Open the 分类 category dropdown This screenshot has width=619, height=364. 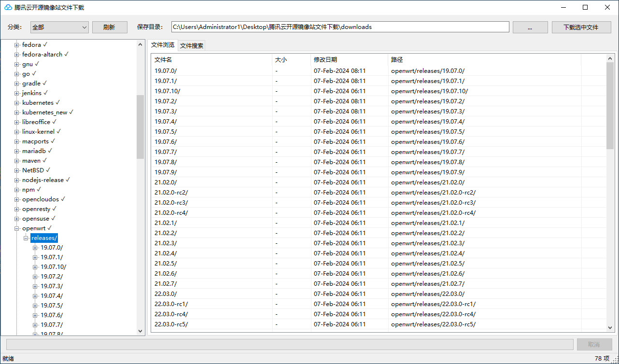pyautogui.click(x=59, y=27)
